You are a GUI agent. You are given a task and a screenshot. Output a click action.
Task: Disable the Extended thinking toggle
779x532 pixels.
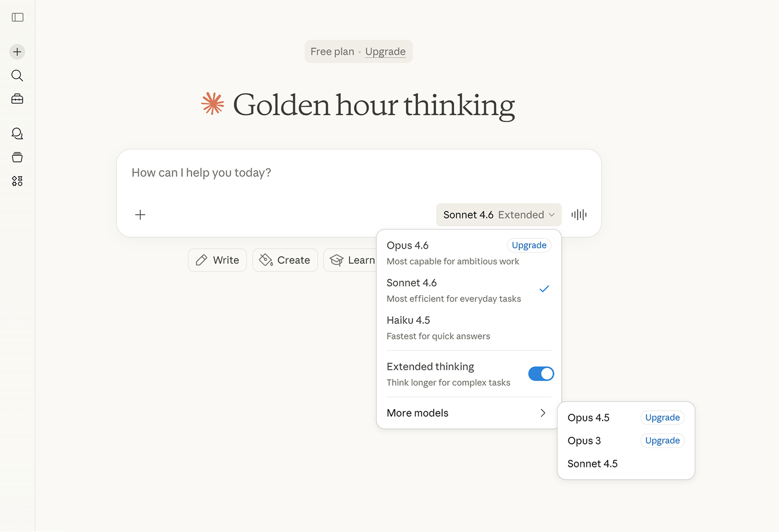point(541,374)
